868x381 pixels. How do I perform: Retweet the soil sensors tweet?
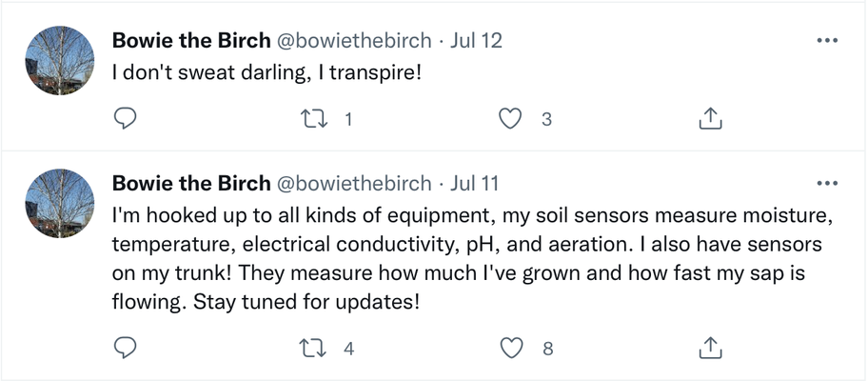(312, 348)
